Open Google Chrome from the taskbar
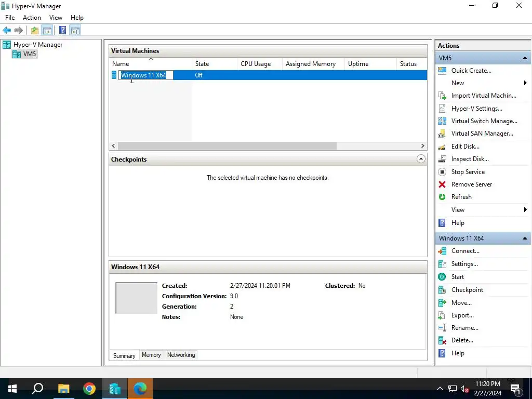This screenshot has width=532, height=399. tap(89, 389)
